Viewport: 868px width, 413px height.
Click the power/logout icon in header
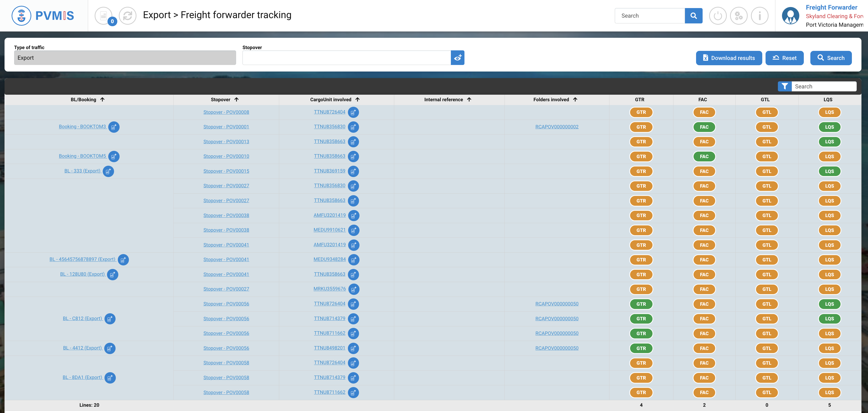[717, 16]
